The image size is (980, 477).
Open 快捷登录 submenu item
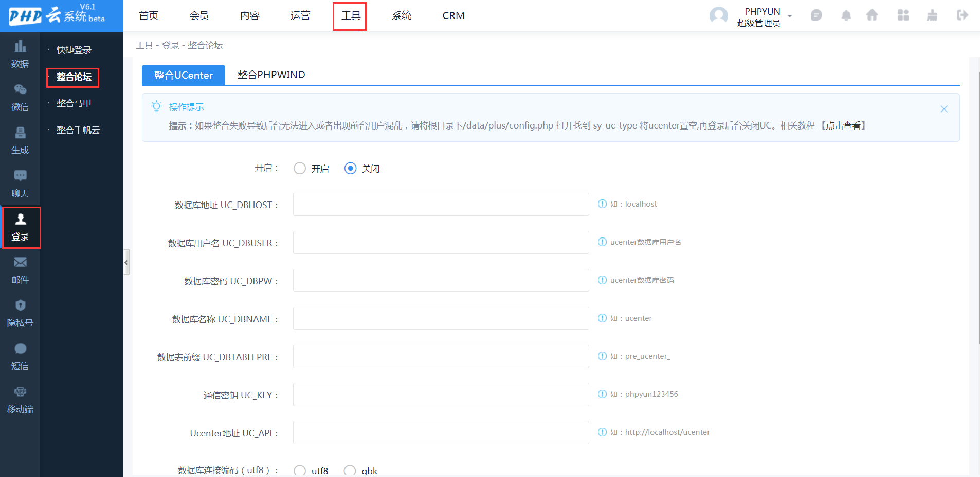[74, 50]
